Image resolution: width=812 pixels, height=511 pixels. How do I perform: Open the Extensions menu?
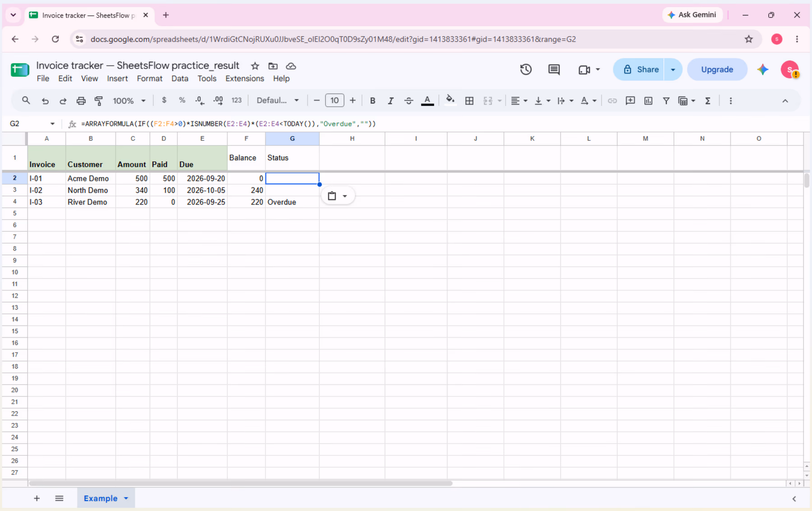point(245,79)
